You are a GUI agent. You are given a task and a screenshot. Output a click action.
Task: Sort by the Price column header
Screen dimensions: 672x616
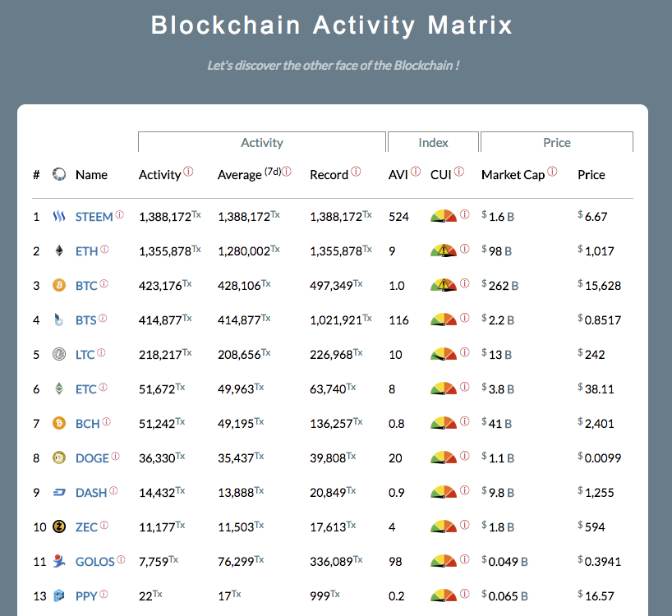click(591, 175)
